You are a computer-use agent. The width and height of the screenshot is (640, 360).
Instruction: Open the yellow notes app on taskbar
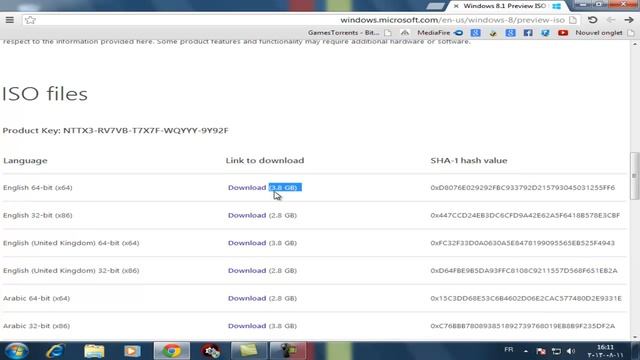[x=248, y=351]
